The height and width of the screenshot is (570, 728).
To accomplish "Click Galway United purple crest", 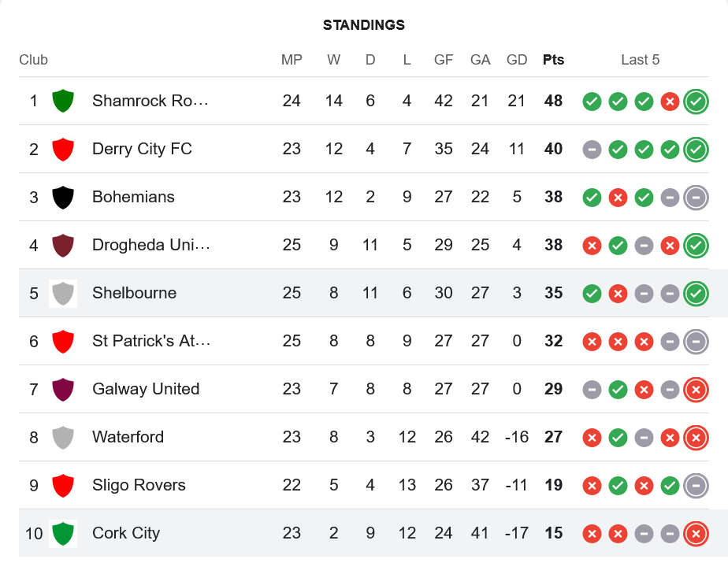I will [63, 389].
